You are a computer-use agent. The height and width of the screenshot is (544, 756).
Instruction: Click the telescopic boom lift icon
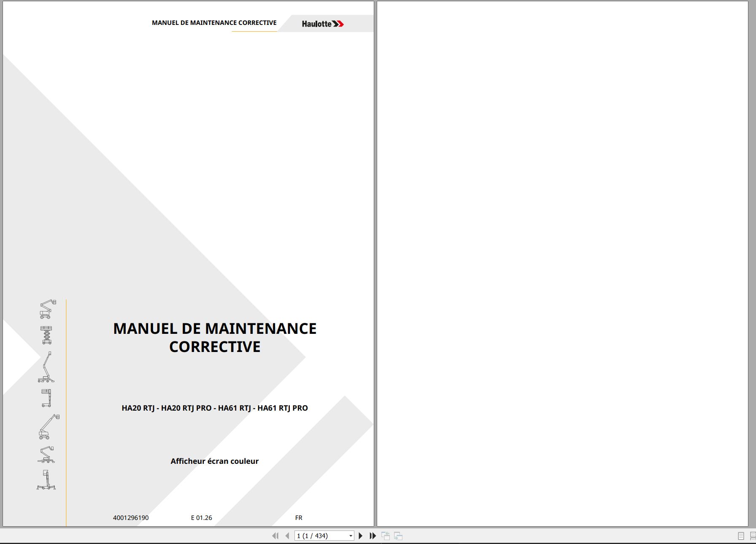click(49, 427)
